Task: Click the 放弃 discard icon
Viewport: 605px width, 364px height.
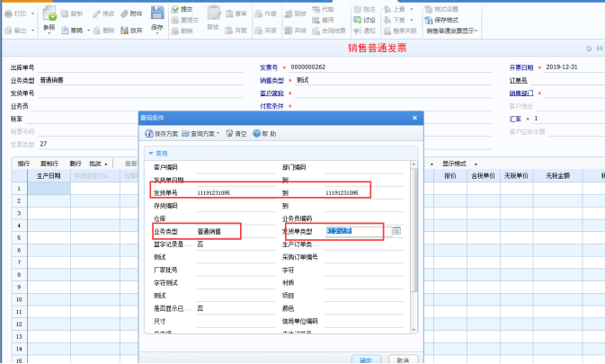Action: [x=124, y=30]
